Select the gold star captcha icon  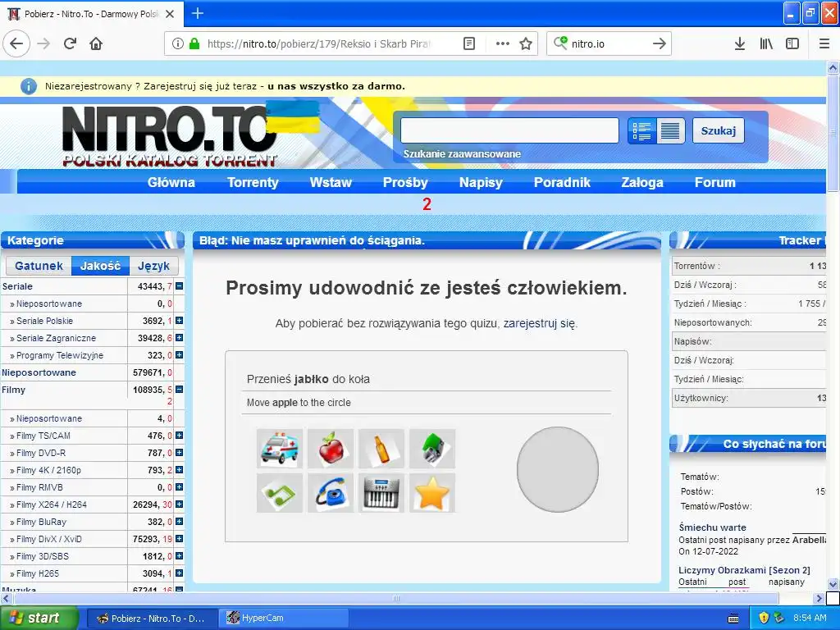[432, 493]
